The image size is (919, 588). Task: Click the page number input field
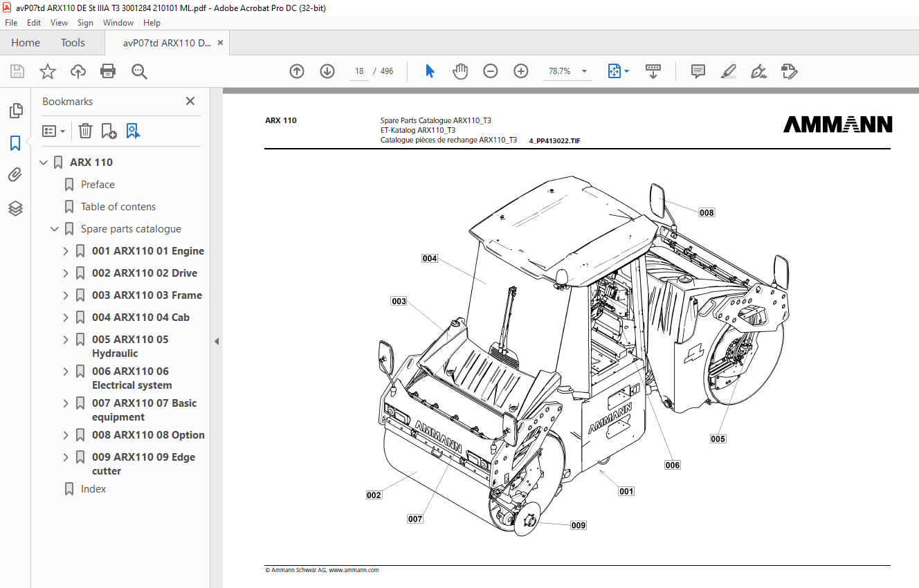(x=359, y=71)
